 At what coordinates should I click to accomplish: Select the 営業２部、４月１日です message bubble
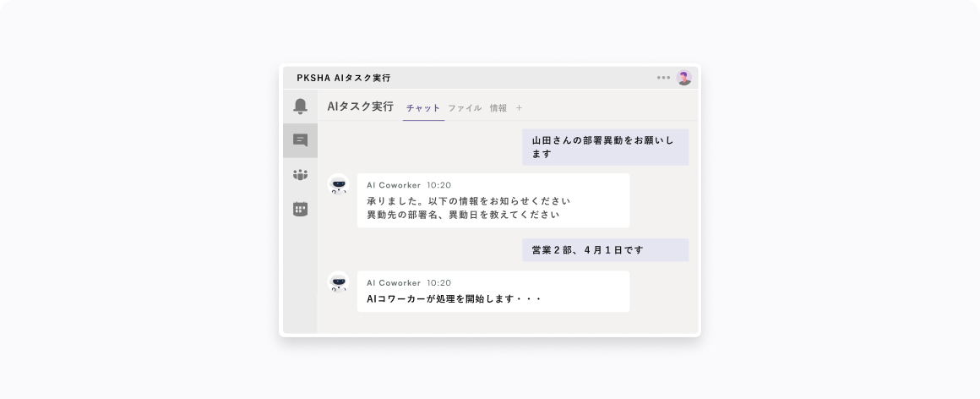(x=605, y=249)
